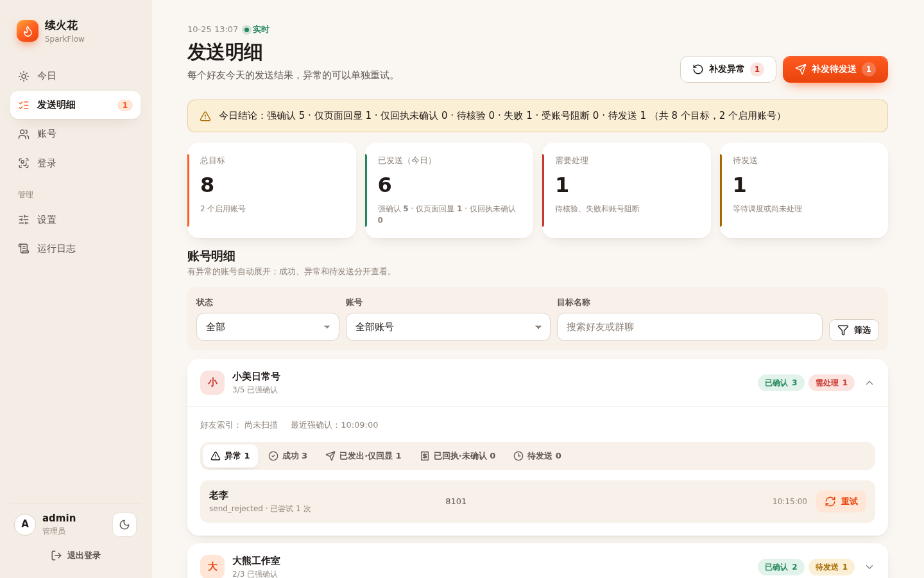This screenshot has height=578, width=924.
Task: Click 重试 for 老李
Action: click(x=841, y=502)
